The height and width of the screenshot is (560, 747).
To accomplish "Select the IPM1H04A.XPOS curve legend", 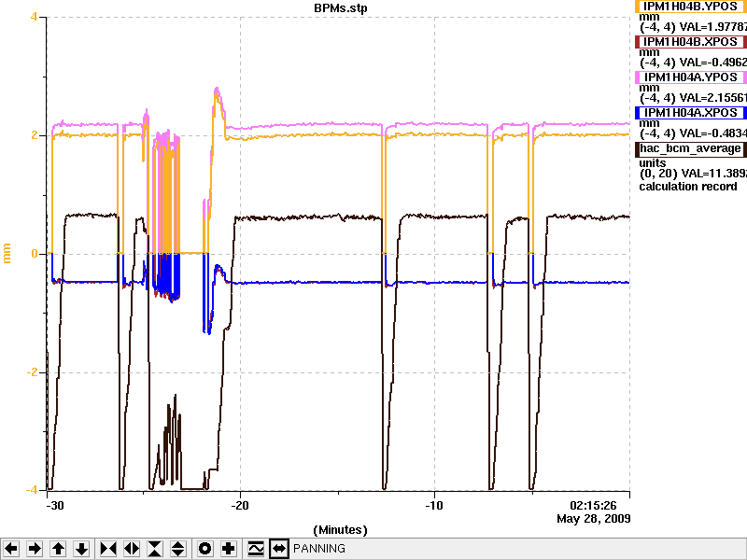I will (x=691, y=113).
